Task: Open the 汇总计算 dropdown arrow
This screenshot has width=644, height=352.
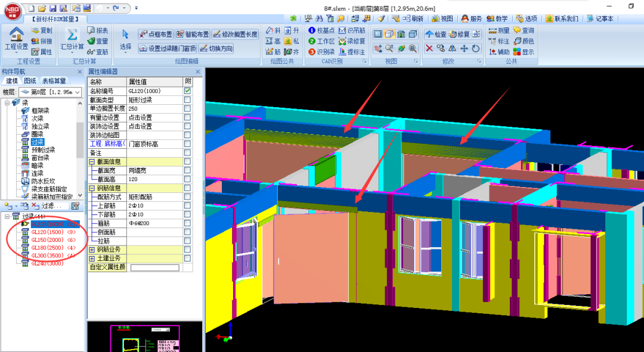Action: tap(72, 54)
